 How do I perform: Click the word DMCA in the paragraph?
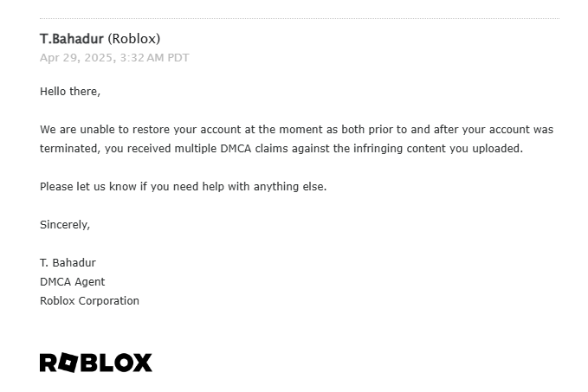point(236,148)
